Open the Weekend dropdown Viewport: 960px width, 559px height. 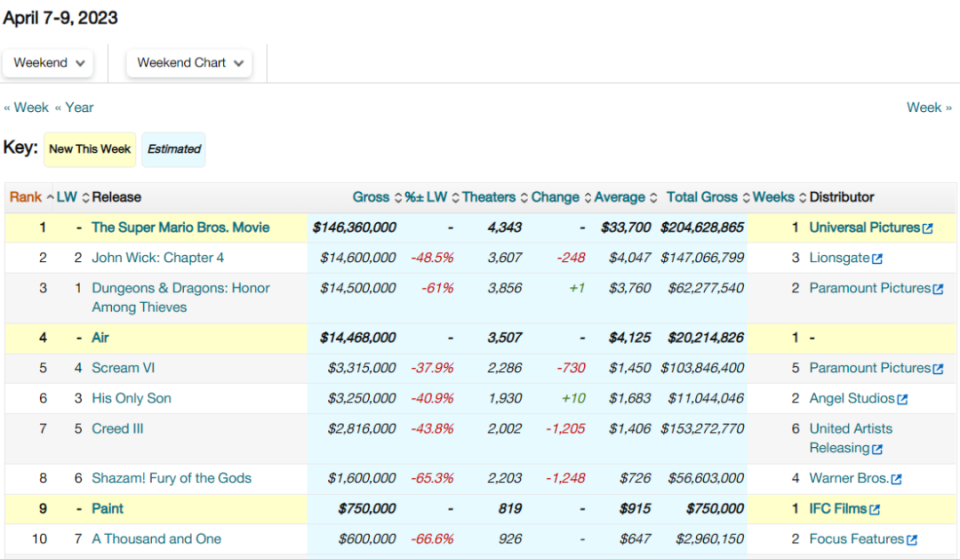[x=48, y=63]
